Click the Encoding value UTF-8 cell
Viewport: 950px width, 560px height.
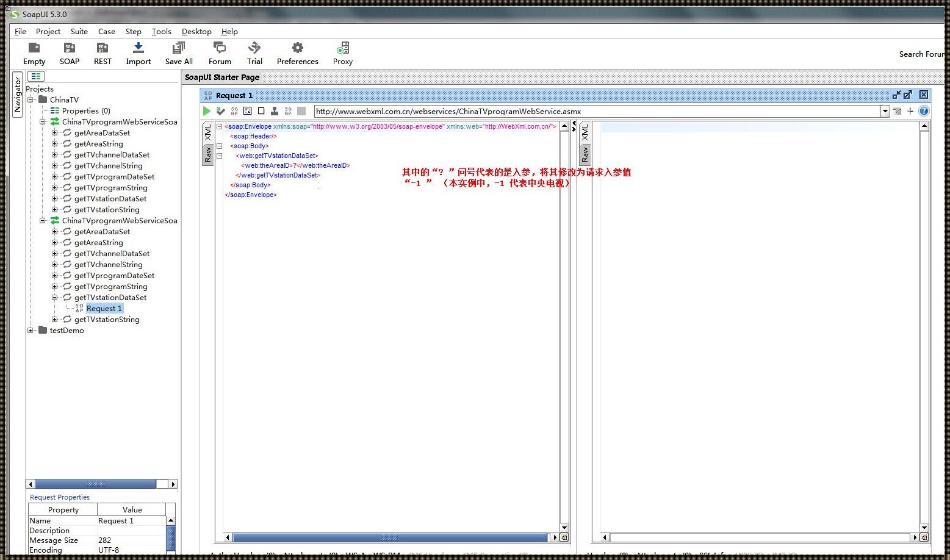point(131,550)
